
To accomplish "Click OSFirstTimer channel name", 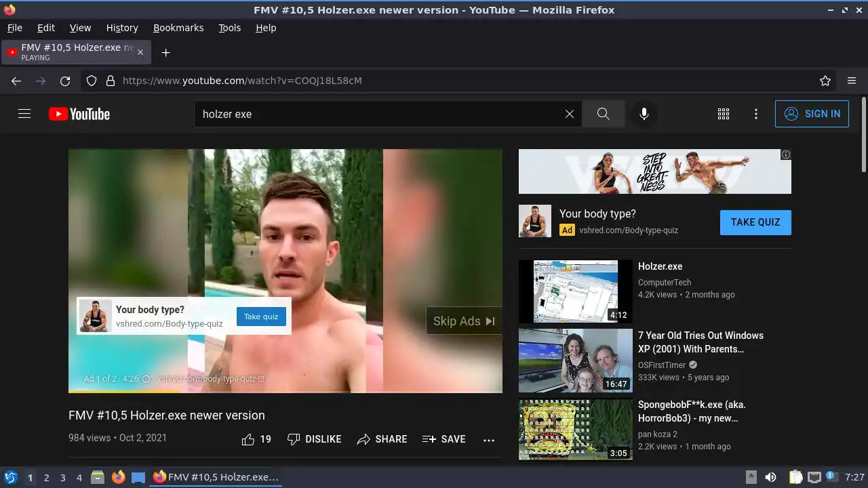I will tap(662, 365).
